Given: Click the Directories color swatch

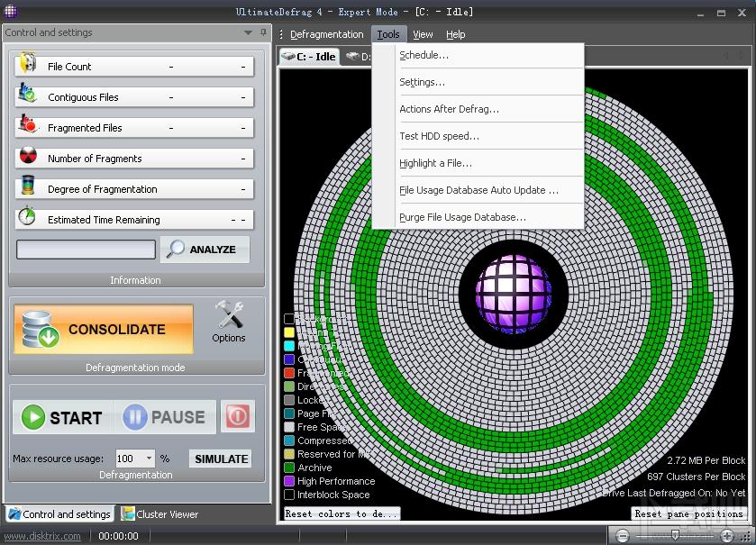Looking at the screenshot, I should click(x=289, y=386).
